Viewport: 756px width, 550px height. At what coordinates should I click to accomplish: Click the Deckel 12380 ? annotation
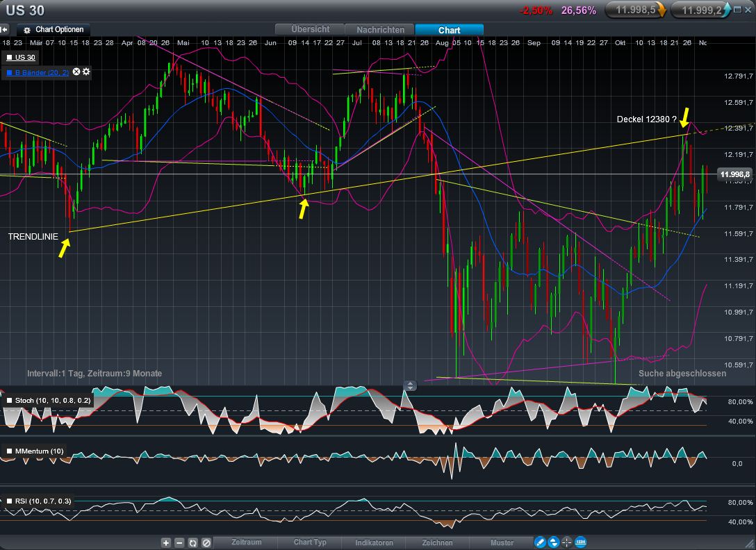point(646,119)
